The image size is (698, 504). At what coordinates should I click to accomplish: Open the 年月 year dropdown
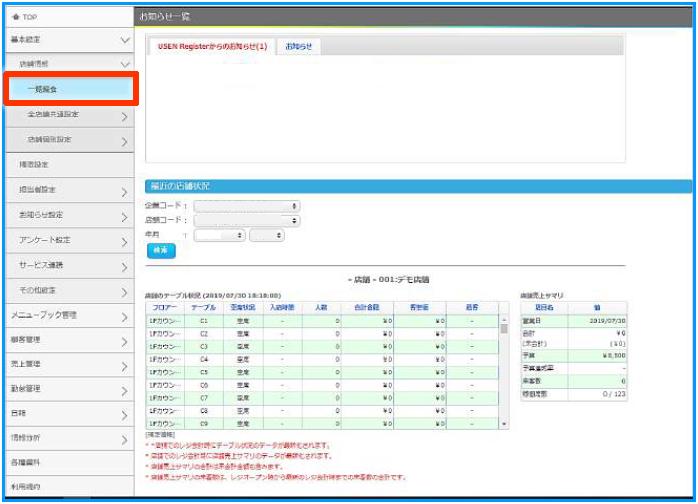[220, 235]
